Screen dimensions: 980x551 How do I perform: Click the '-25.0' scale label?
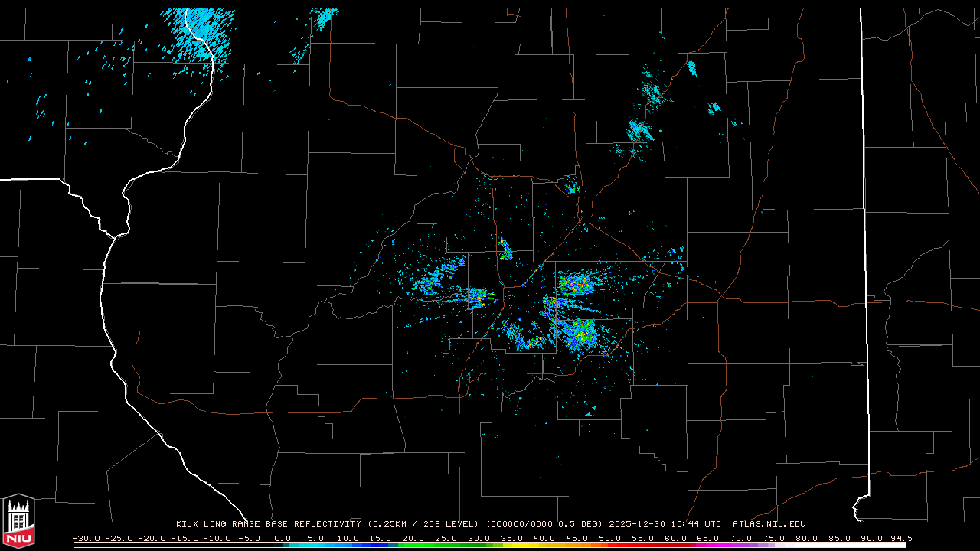click(x=119, y=538)
